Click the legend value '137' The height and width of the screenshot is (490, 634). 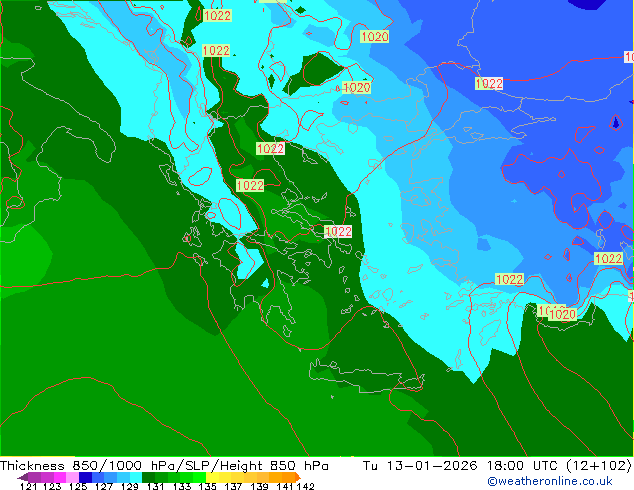pos(233,486)
